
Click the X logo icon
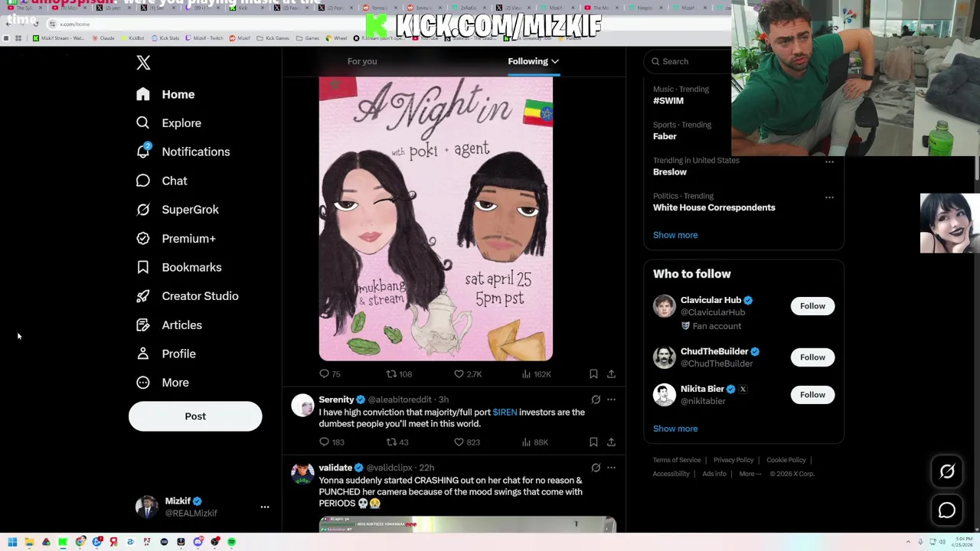[143, 63]
